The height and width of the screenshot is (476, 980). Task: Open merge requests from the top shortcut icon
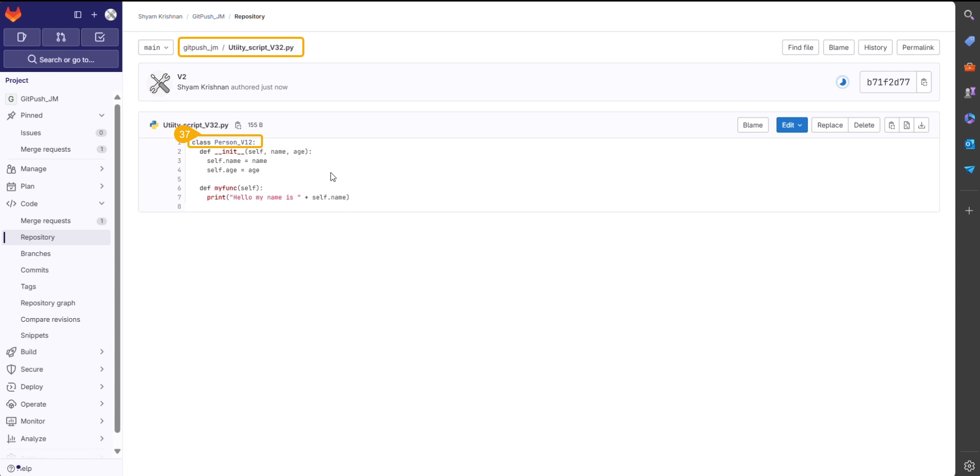(x=61, y=37)
